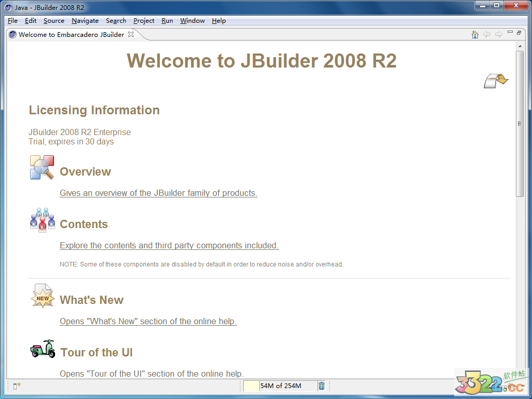Click the Contents heading
Screen dimensions: 532x399
[84, 224]
